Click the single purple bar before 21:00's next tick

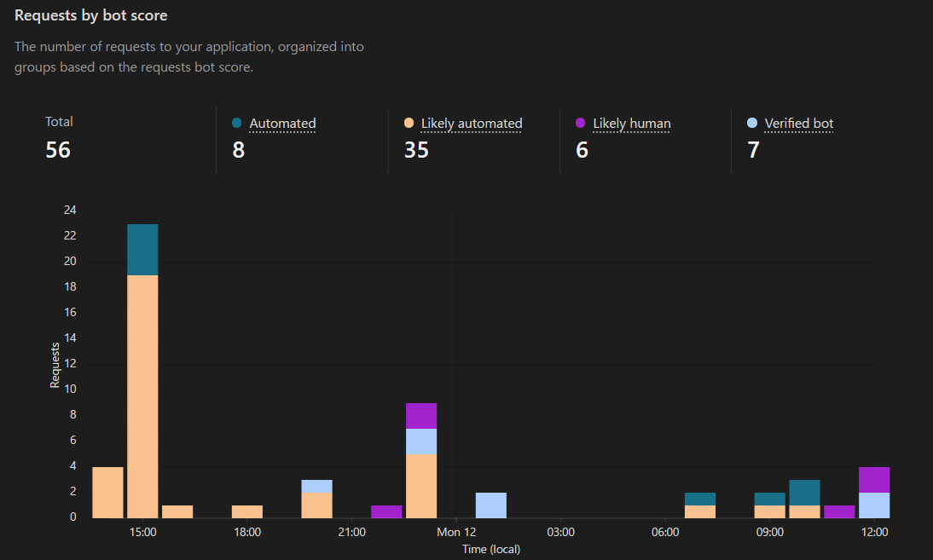pyautogui.click(x=386, y=512)
